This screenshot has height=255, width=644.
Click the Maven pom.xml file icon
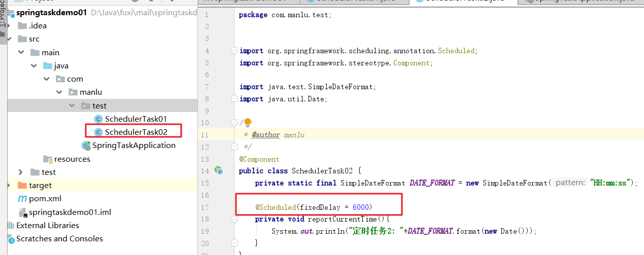pyautogui.click(x=22, y=199)
